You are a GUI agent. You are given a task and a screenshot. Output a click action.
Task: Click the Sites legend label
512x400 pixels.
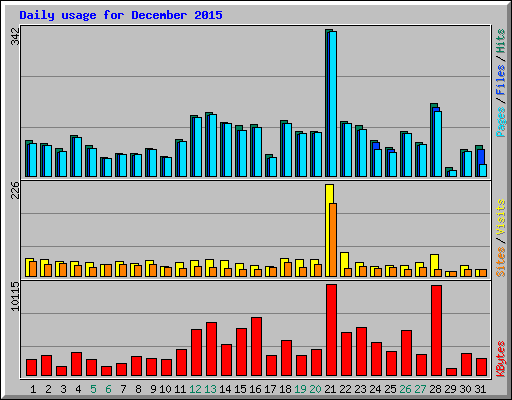pyautogui.click(x=501, y=262)
